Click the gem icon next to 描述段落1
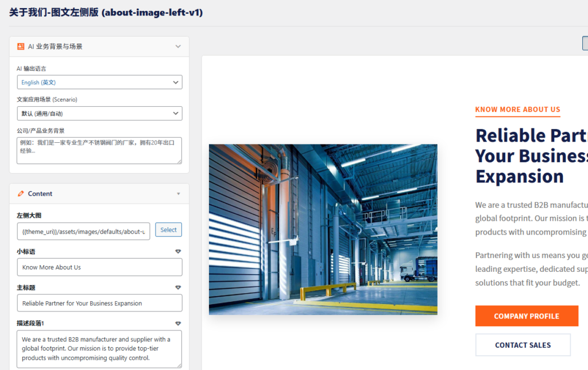 coord(178,324)
